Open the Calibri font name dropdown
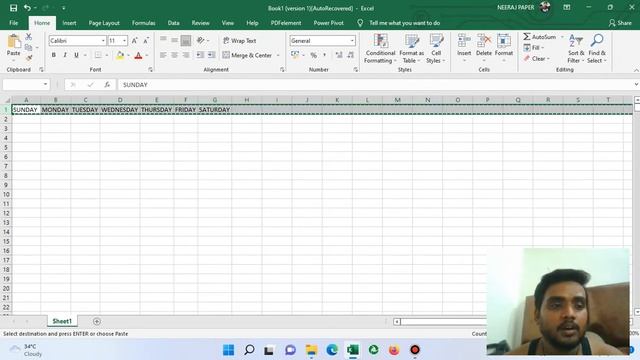 (103, 41)
